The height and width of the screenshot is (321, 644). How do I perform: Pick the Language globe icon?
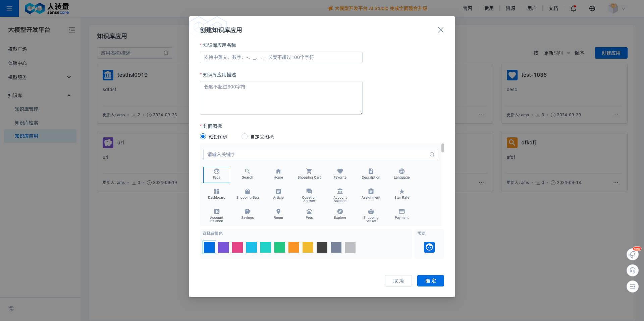point(401,174)
